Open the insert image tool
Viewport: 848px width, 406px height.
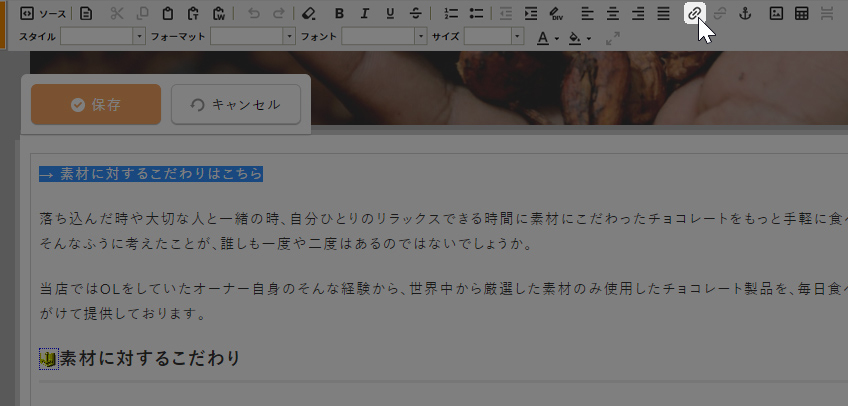[776, 13]
